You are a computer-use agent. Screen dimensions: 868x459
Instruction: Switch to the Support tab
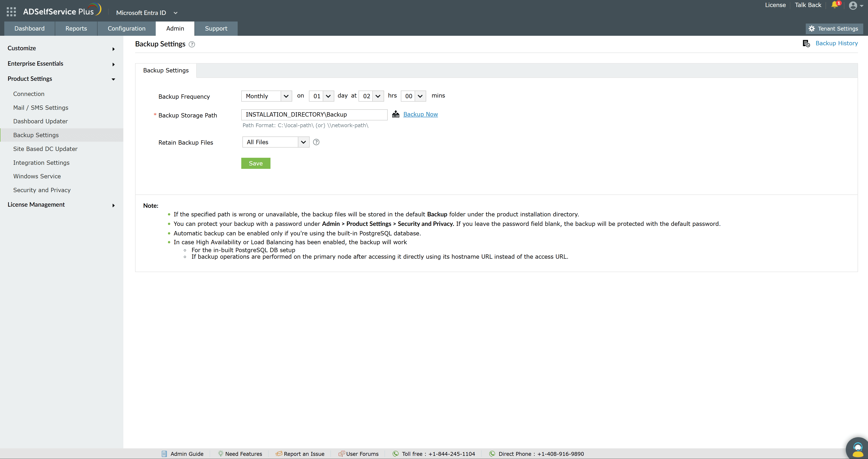[216, 29]
